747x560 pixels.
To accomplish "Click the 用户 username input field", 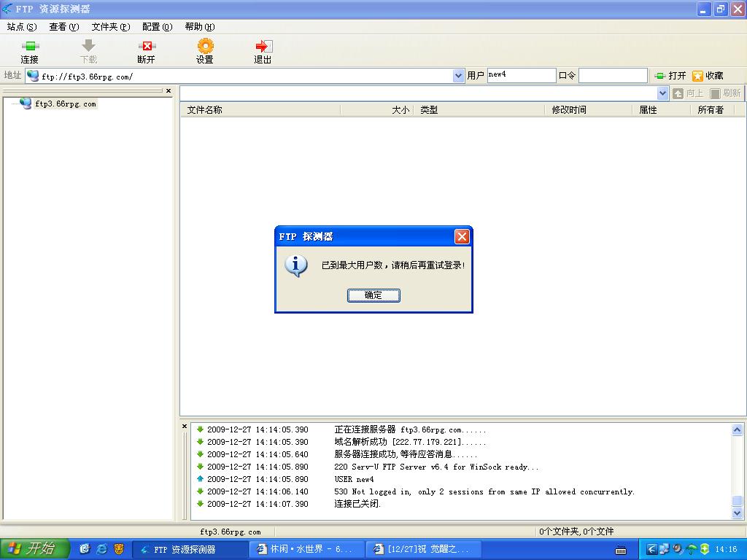I will coord(521,75).
